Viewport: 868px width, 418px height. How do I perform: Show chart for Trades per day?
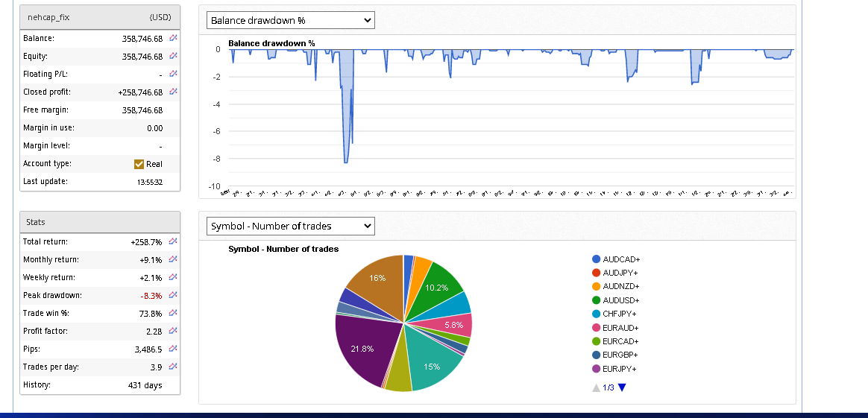click(x=173, y=367)
